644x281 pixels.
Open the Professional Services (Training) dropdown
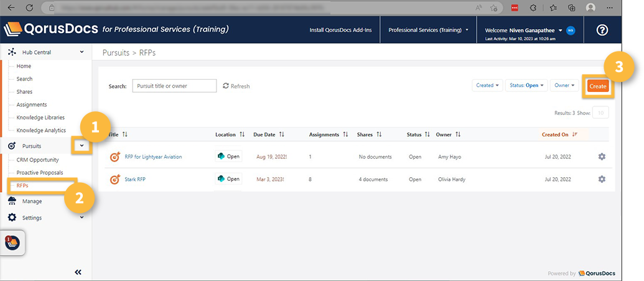pyautogui.click(x=428, y=30)
